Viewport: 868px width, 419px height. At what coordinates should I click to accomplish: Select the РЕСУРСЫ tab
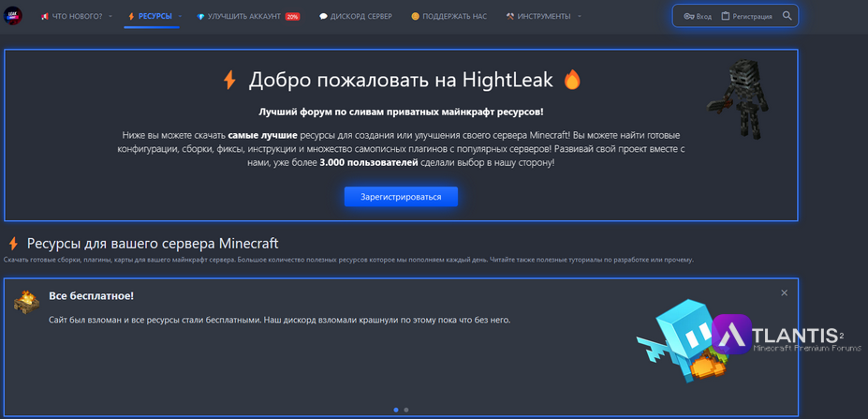(x=155, y=17)
